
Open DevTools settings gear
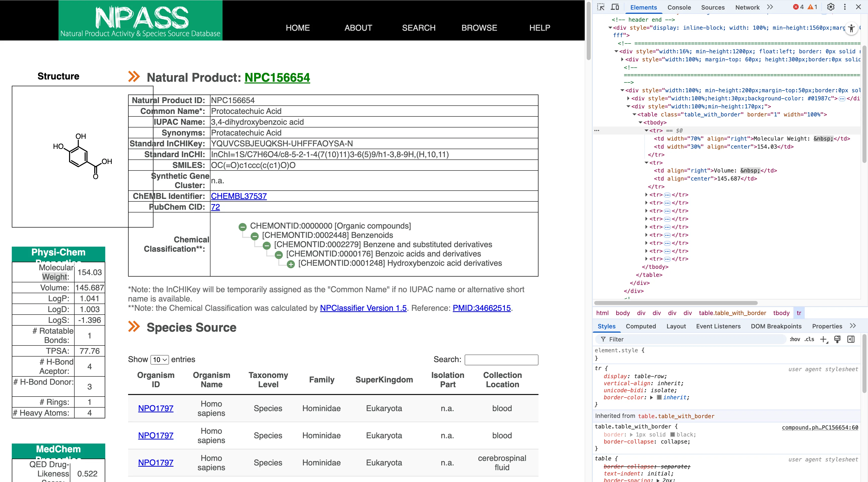(x=831, y=7)
